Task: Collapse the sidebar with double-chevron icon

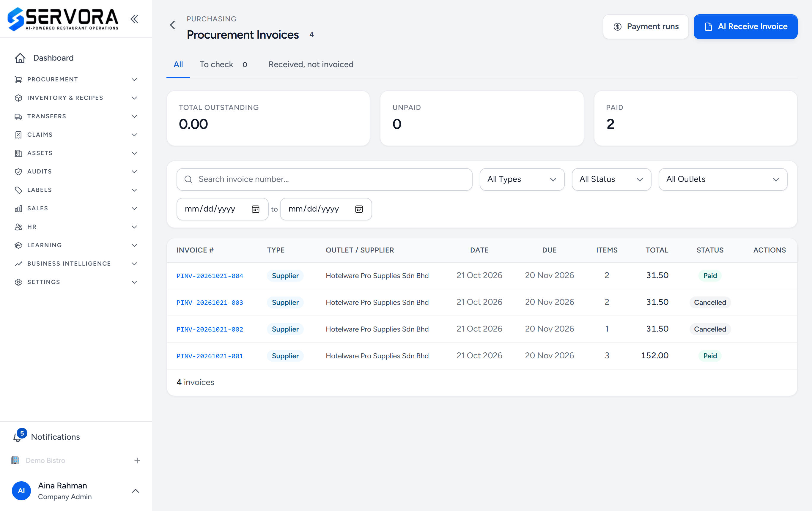Action: point(134,19)
